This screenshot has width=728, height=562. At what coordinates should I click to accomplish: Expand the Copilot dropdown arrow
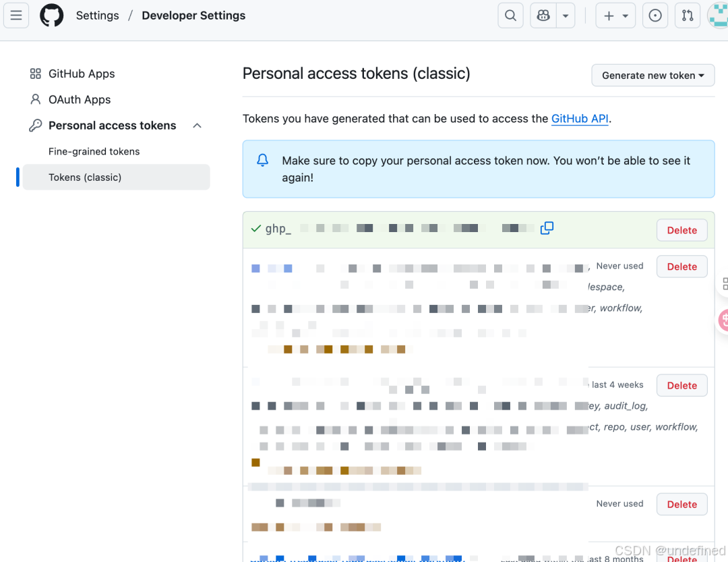566,16
